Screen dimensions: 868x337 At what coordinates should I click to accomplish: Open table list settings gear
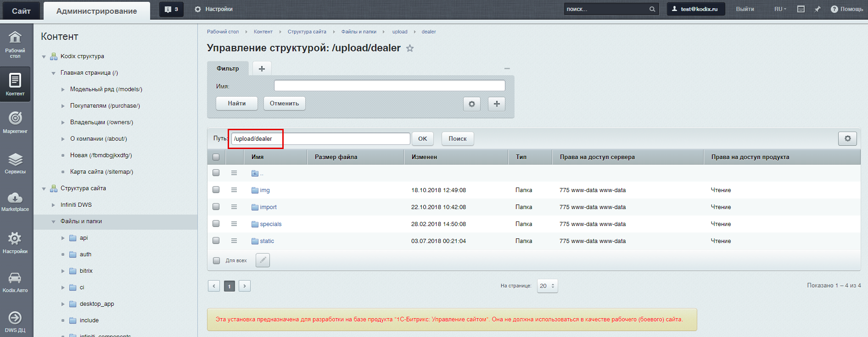point(847,138)
